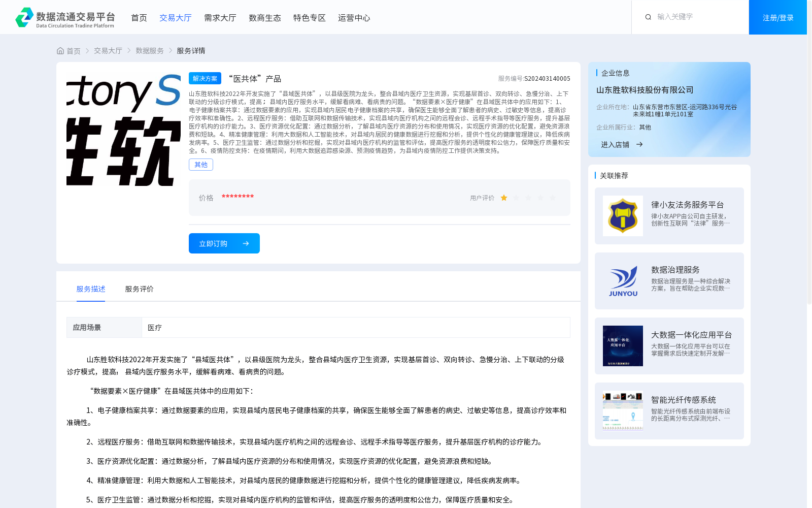
Task: Click the masked price ********
Action: [x=238, y=197]
